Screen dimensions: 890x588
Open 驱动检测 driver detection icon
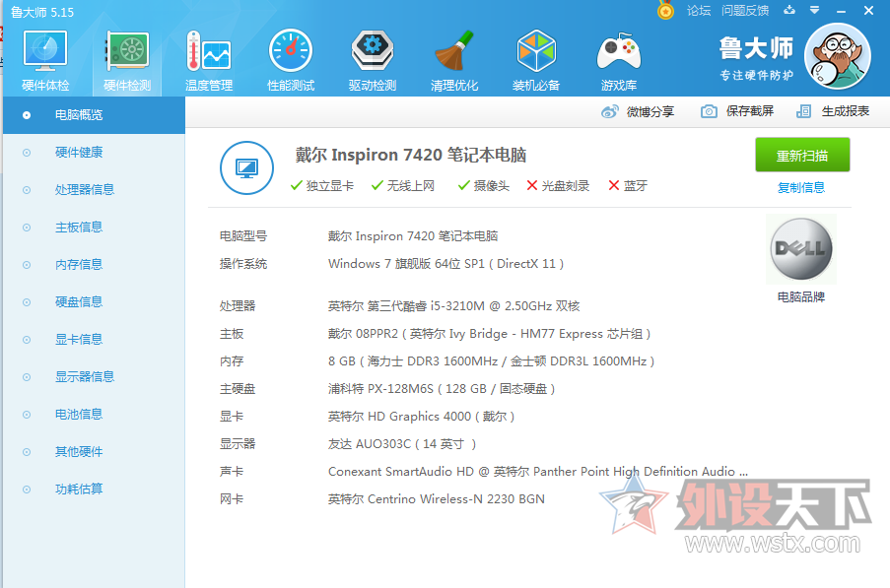point(373,60)
